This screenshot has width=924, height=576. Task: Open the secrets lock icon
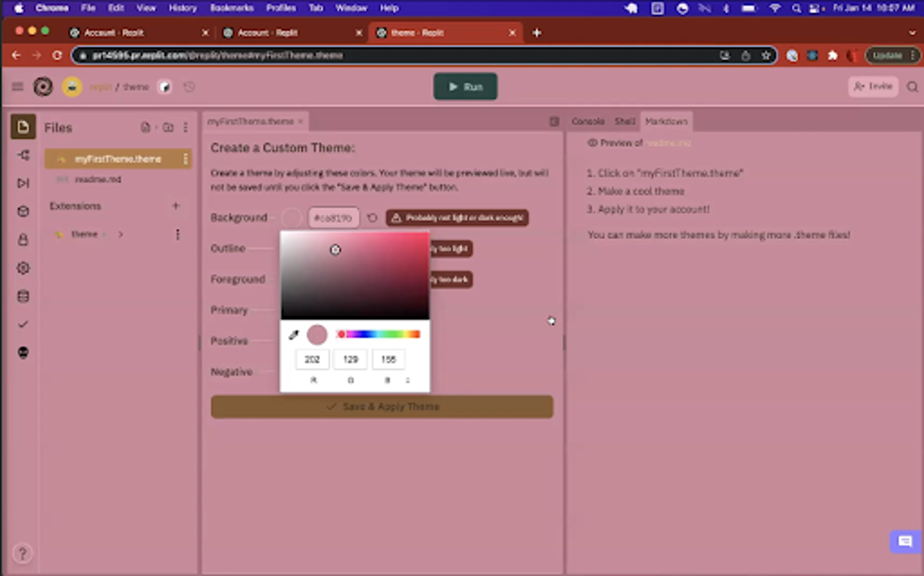(x=23, y=240)
